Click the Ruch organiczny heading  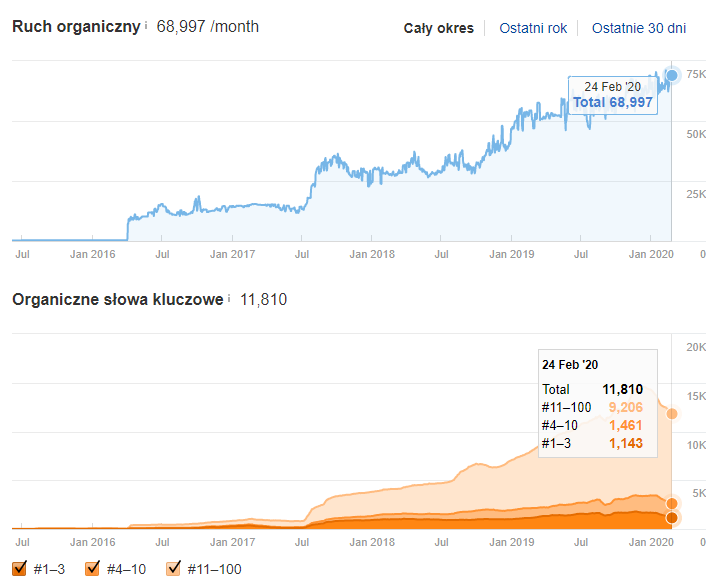[76, 27]
